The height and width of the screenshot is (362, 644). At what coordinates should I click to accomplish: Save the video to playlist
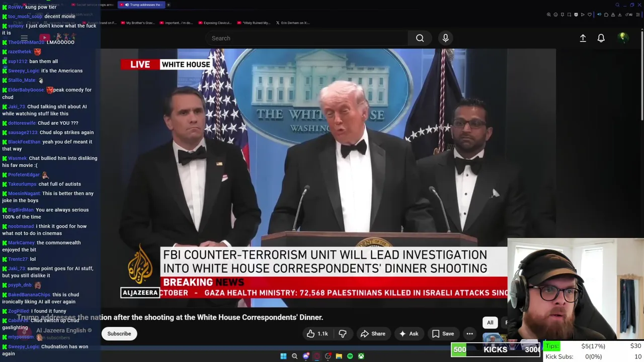pyautogui.click(x=443, y=334)
